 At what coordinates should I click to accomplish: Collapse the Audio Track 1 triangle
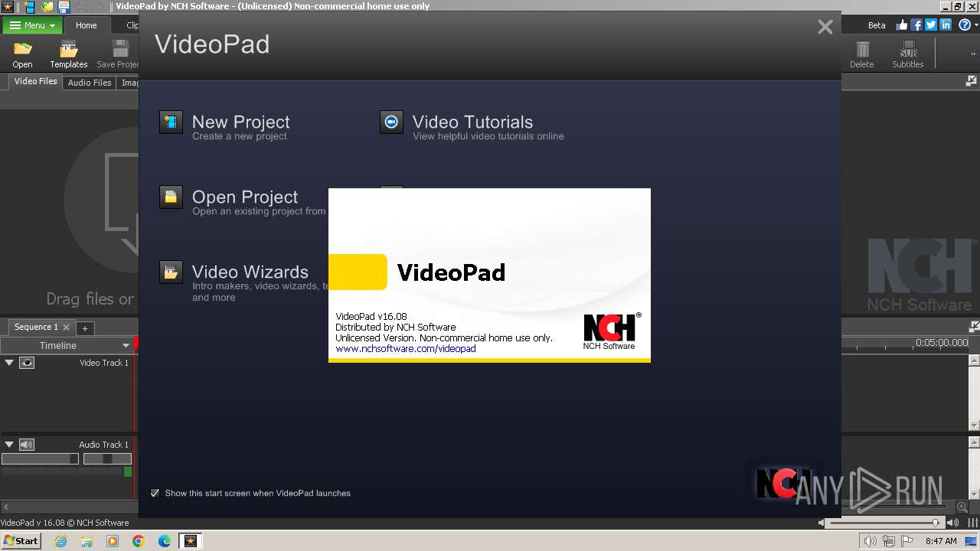9,445
